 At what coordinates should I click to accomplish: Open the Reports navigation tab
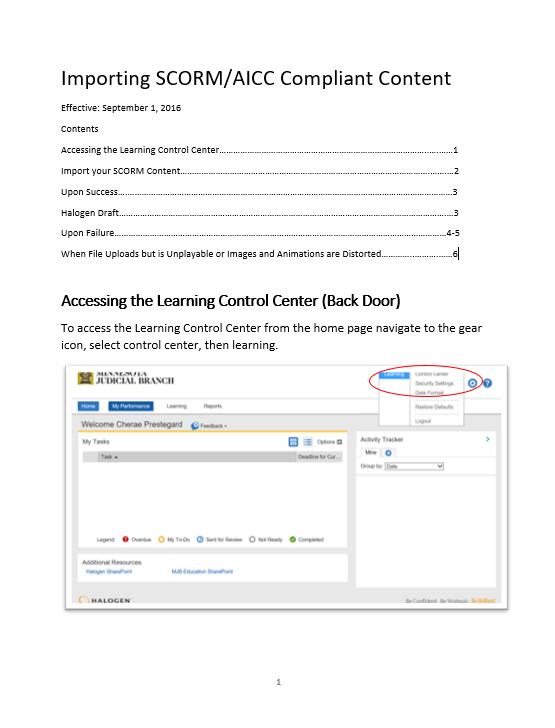(213, 406)
